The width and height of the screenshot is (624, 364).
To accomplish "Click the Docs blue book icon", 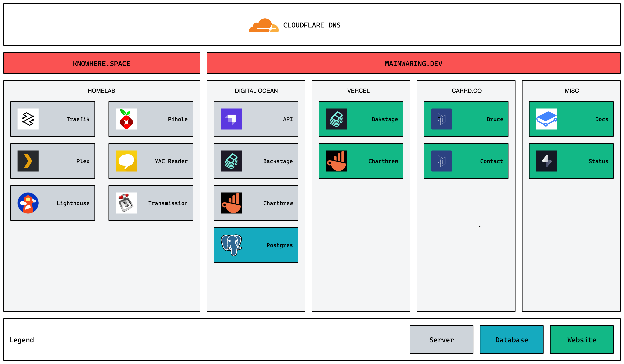I will coord(547,119).
